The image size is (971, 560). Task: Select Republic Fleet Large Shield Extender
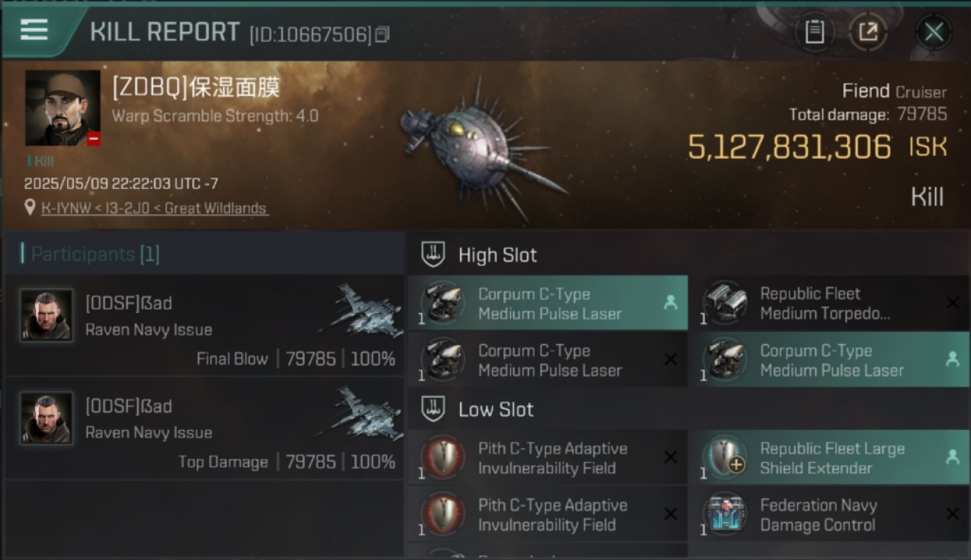828,458
